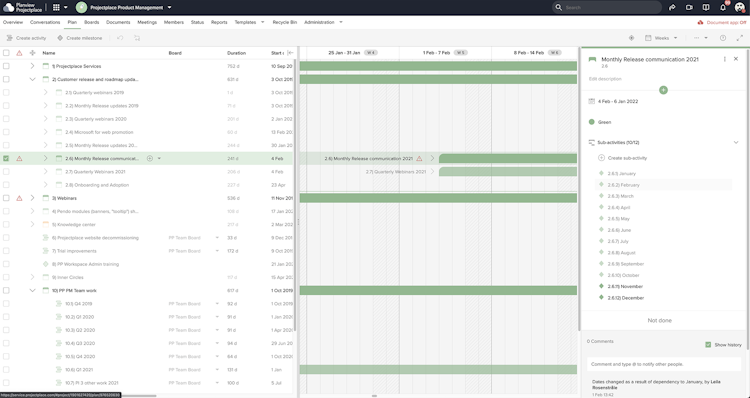Switch to the Overview tab
This screenshot has width=750, height=398.
[13, 22]
